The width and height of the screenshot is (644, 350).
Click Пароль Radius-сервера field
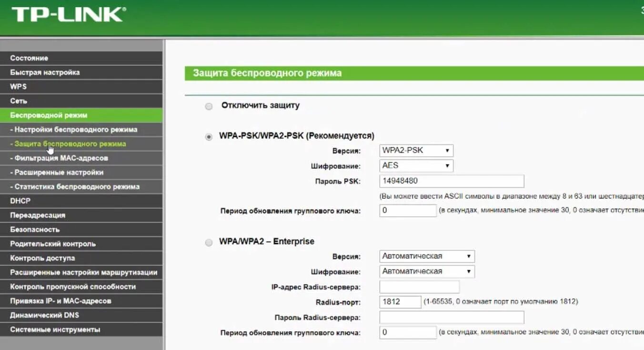[x=452, y=317]
